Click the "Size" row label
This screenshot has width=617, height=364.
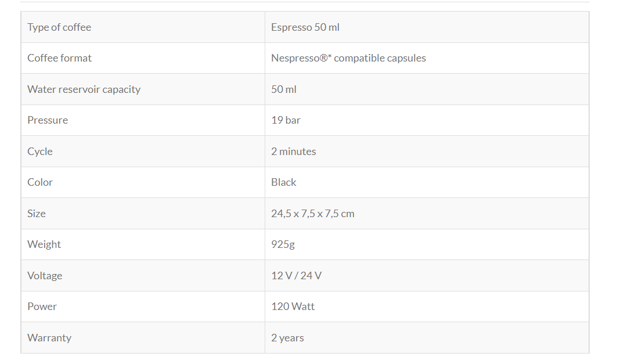click(x=37, y=214)
